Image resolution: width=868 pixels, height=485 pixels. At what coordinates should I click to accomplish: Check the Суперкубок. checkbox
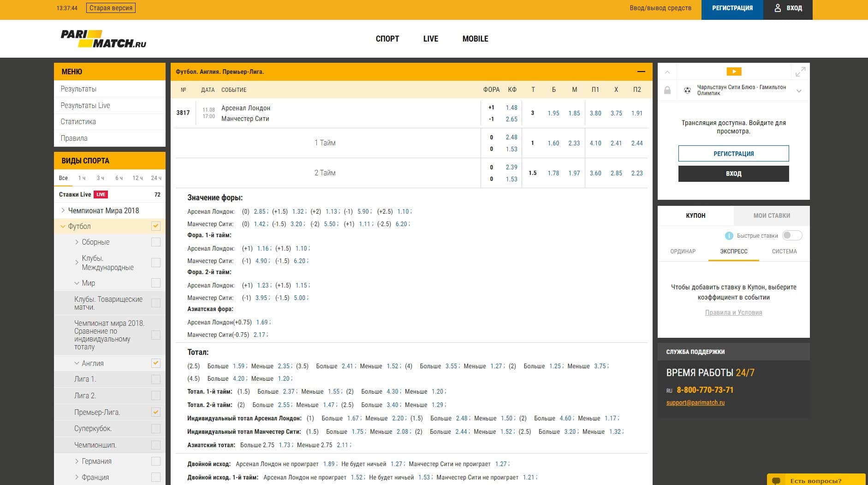[x=156, y=429]
